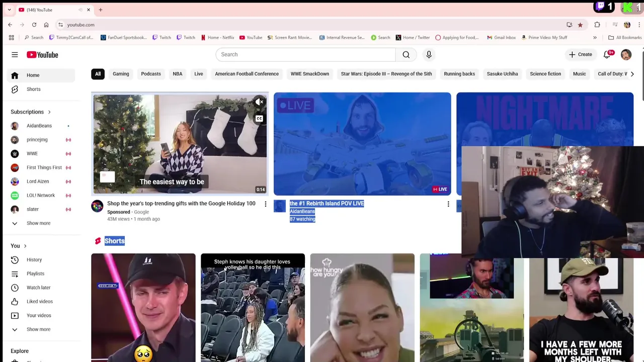The width and height of the screenshot is (644, 362).
Task: Click the browser address bar
Action: click(312, 25)
